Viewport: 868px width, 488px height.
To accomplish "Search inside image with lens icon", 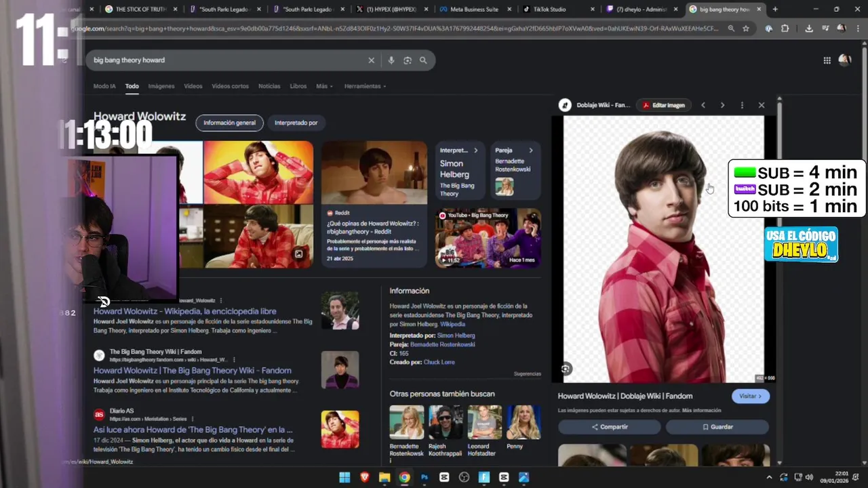I will [566, 369].
